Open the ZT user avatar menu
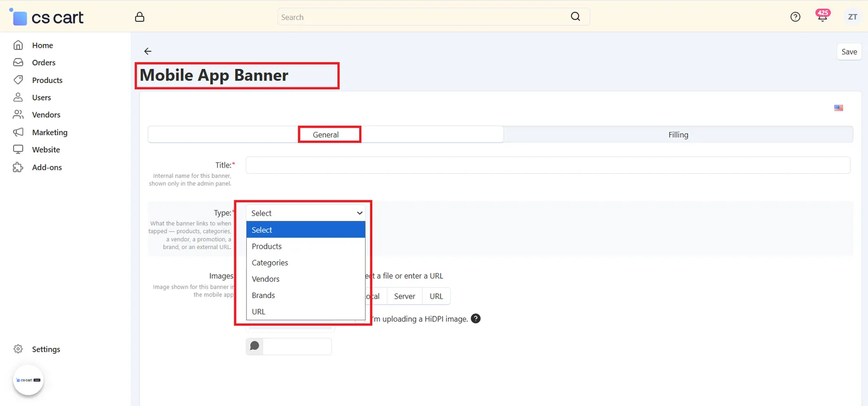The height and width of the screenshot is (406, 868). (853, 17)
